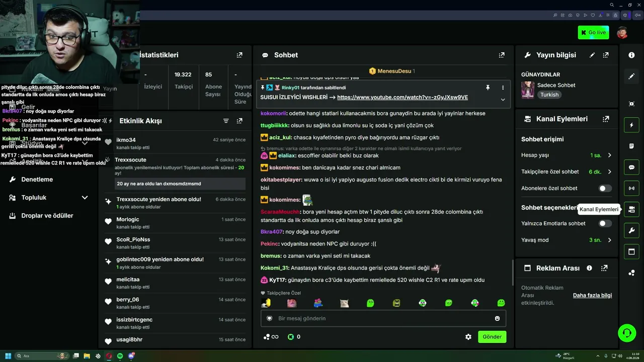Screen dimensions: 644x362
Task: Click the wrench sidebar icon
Action: coord(631,231)
